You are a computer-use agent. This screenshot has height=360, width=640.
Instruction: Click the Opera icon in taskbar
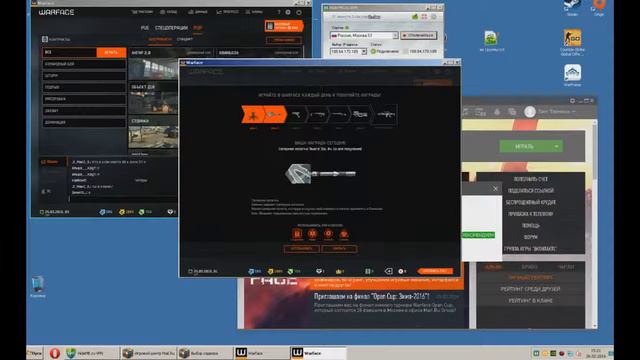[x=55, y=353]
